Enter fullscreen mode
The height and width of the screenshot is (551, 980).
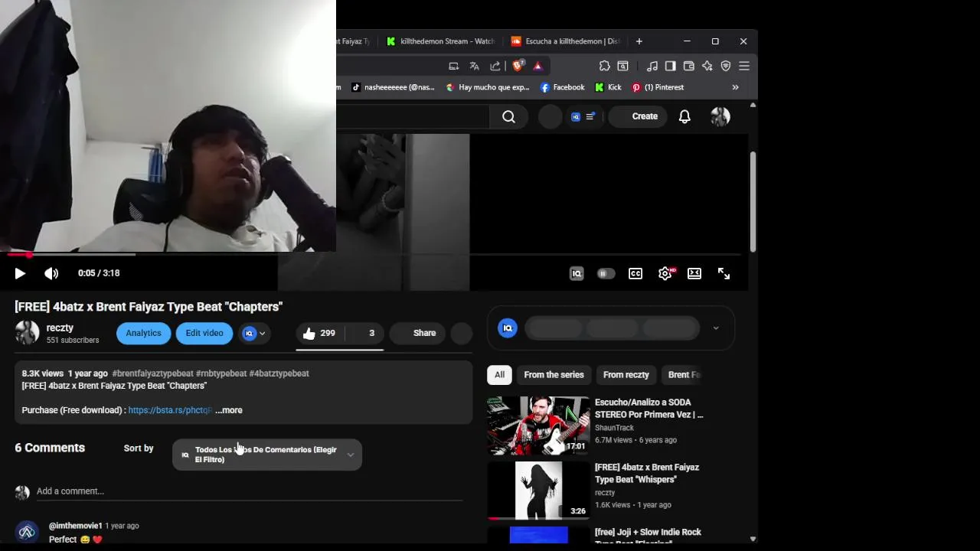click(x=724, y=273)
